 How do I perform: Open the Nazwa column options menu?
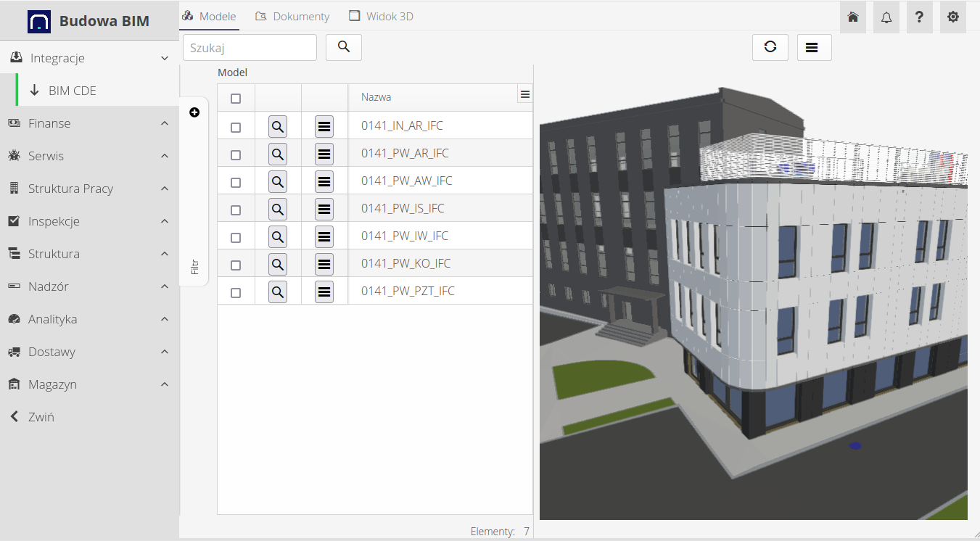click(x=524, y=94)
